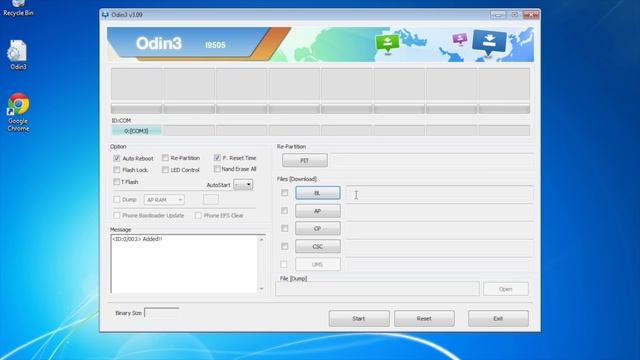Click the small purple marker in banner
640x360 pixels.
pyautogui.click(x=460, y=39)
